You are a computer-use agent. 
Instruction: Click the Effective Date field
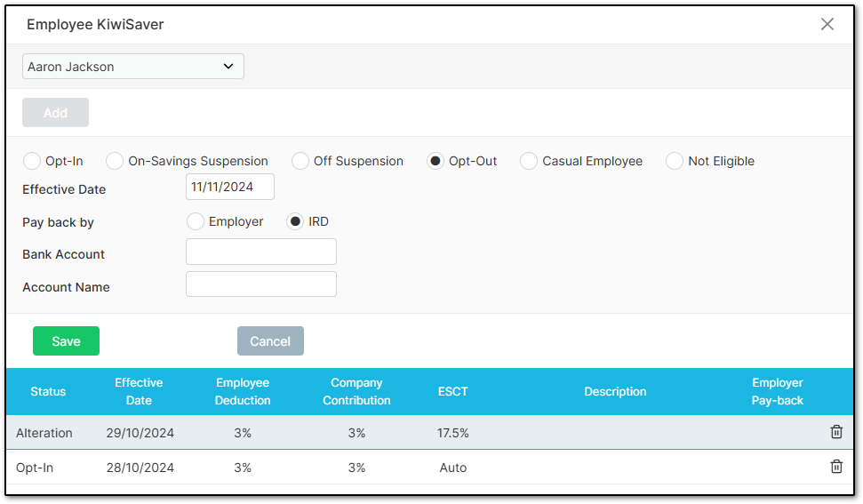tap(230, 187)
